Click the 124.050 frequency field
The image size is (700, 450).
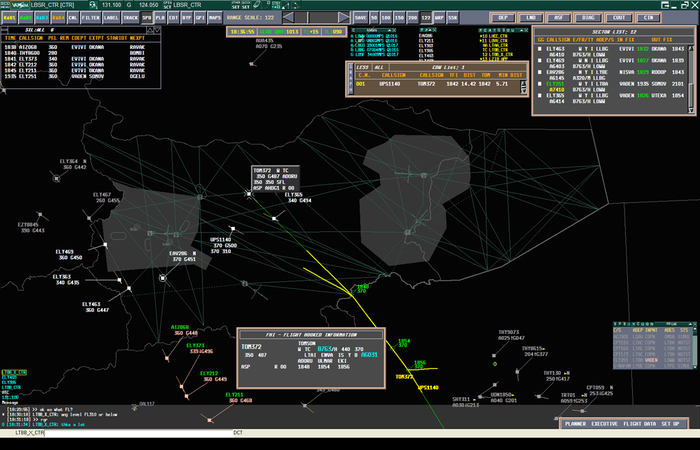(x=149, y=5)
